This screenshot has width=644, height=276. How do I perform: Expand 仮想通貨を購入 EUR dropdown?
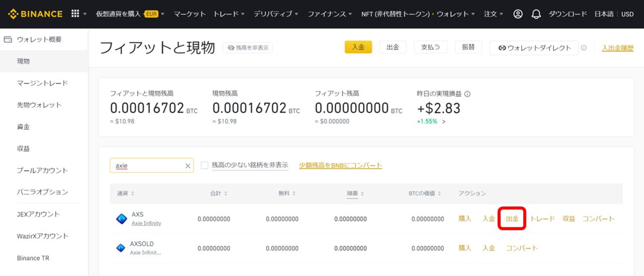point(130,14)
